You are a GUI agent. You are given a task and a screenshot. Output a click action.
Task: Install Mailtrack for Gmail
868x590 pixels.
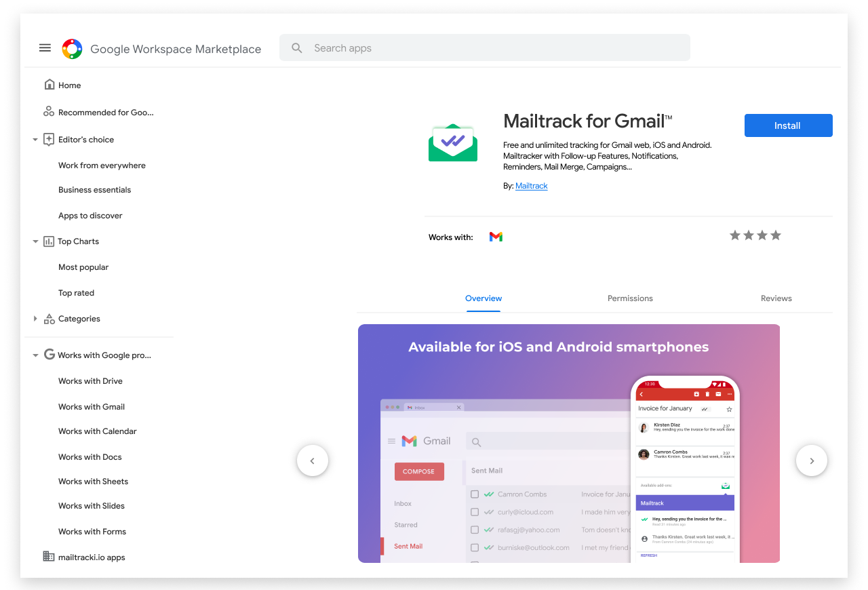click(788, 125)
